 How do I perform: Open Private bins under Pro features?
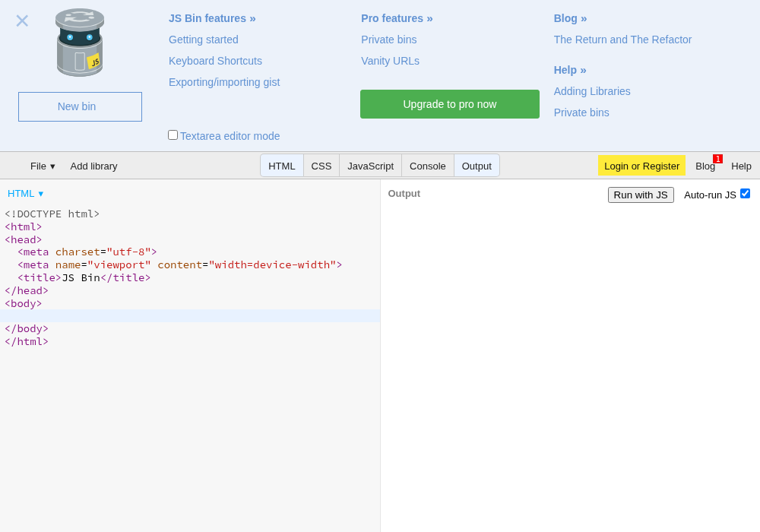click(x=388, y=40)
